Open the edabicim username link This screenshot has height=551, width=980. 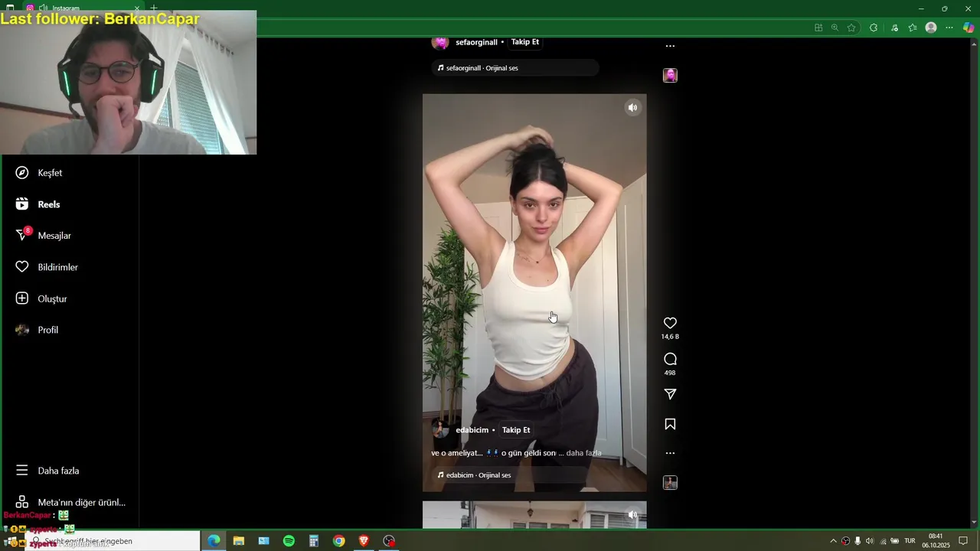472,430
